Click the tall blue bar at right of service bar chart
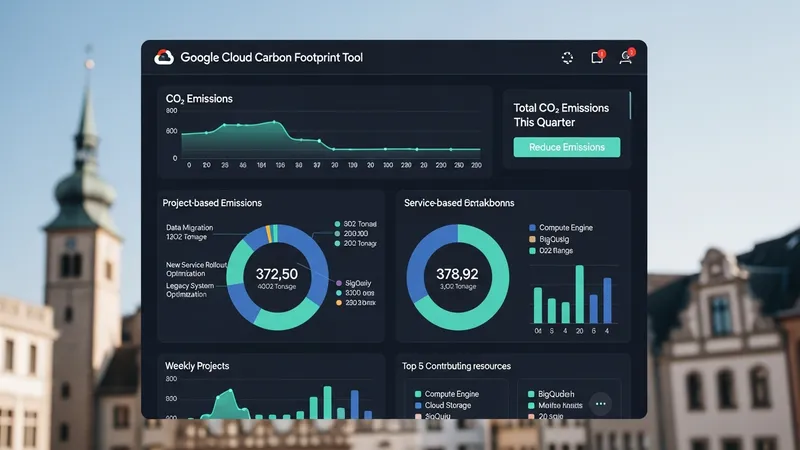 click(x=607, y=301)
